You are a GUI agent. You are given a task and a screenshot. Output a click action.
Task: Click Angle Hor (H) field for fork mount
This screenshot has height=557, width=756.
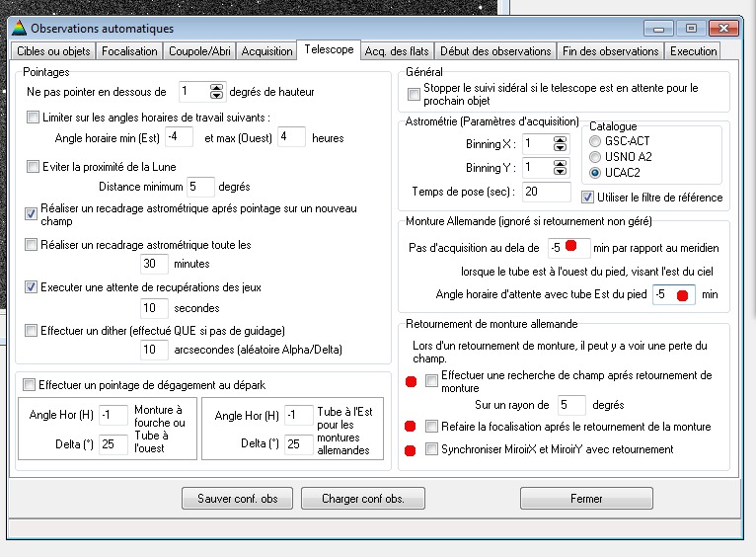tap(113, 415)
